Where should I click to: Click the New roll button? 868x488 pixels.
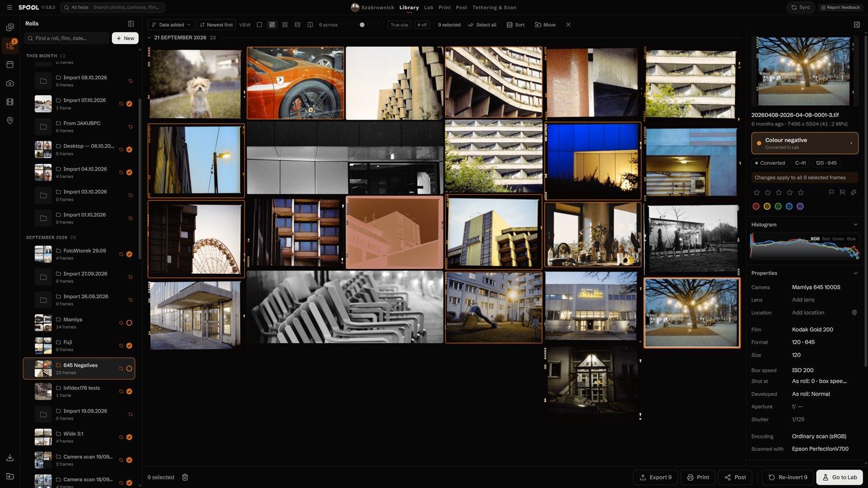point(125,38)
